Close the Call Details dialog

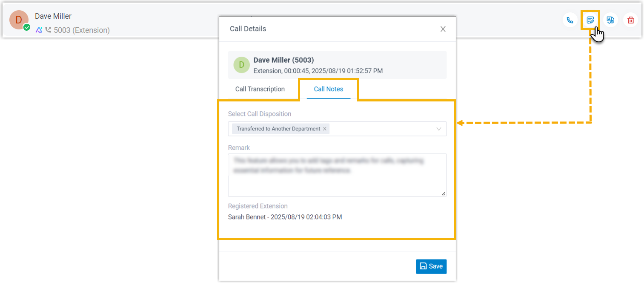(443, 29)
